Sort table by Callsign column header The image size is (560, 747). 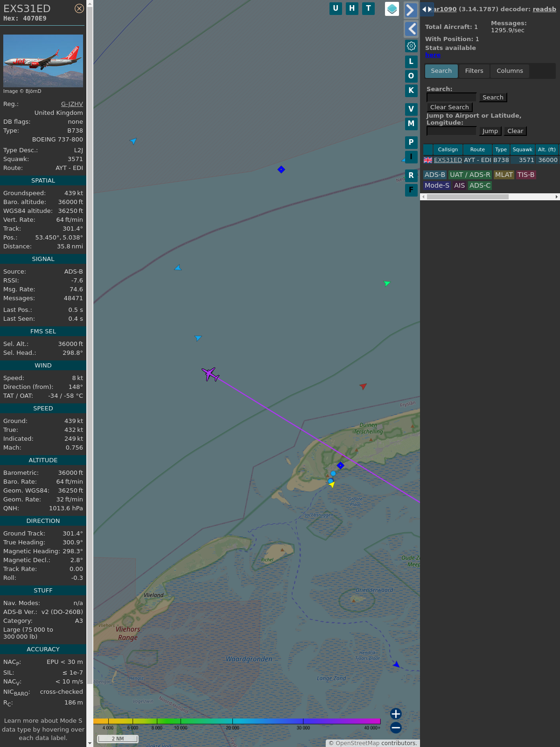[x=448, y=149]
